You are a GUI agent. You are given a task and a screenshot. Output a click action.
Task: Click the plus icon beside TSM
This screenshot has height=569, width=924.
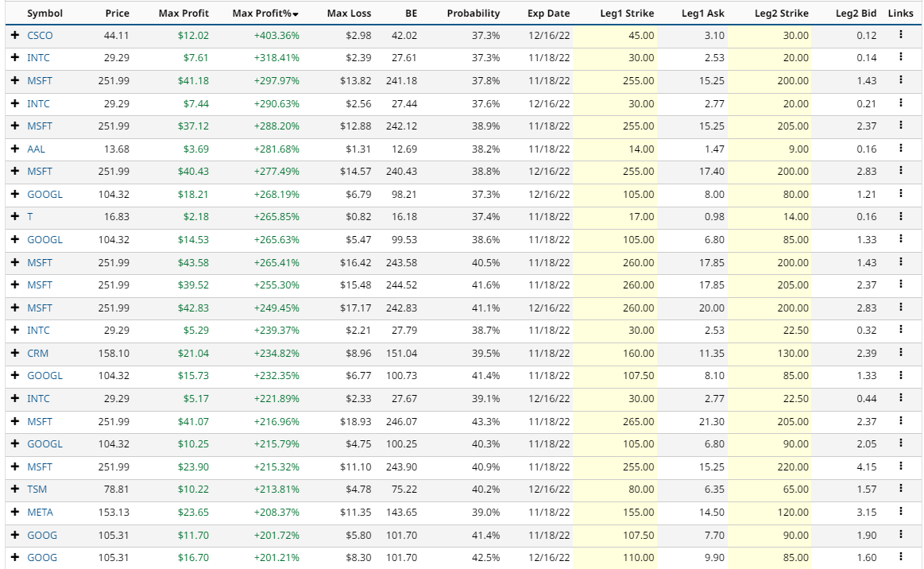pos(15,490)
